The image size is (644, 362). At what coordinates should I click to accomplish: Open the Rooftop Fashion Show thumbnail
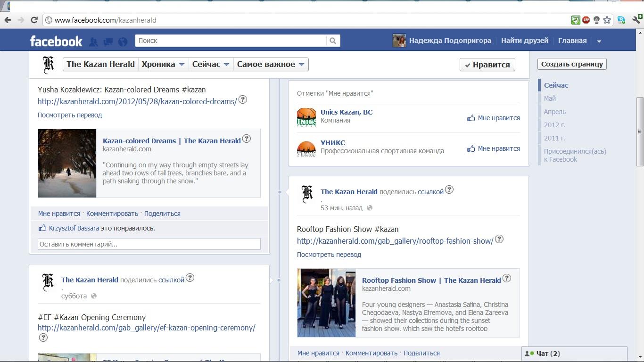(326, 303)
